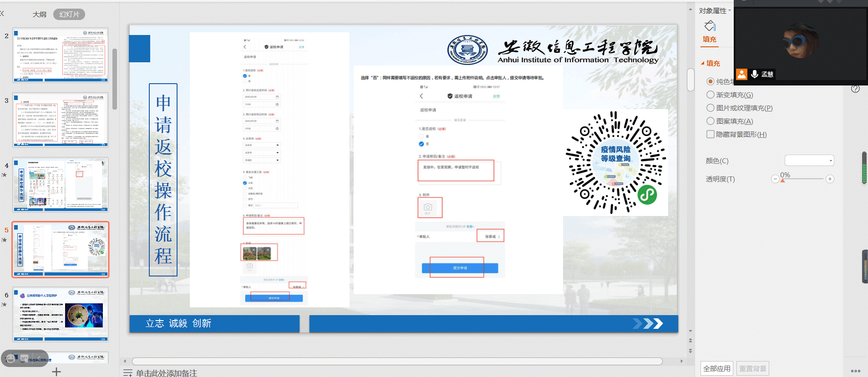
Task: Click the help question mark icon
Action: (855, 89)
